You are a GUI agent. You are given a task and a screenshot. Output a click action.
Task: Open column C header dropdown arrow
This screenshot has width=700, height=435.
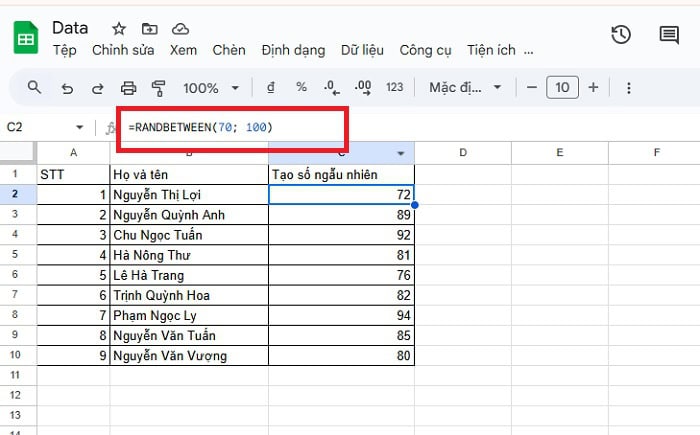click(x=401, y=153)
